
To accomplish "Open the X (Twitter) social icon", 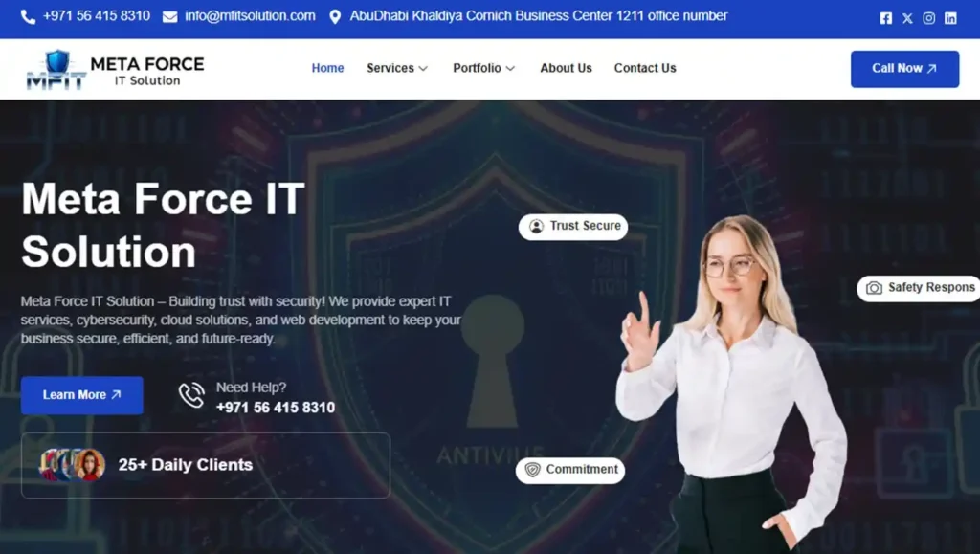I will pos(907,18).
